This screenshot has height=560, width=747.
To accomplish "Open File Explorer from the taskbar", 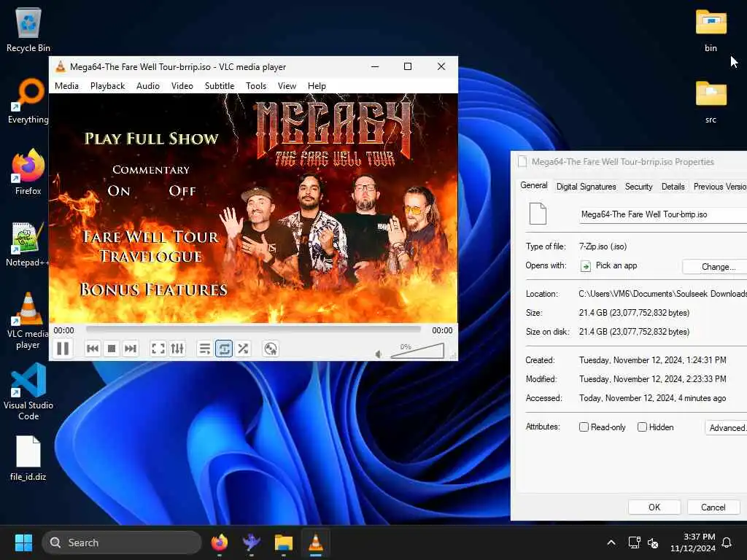I will [x=284, y=542].
